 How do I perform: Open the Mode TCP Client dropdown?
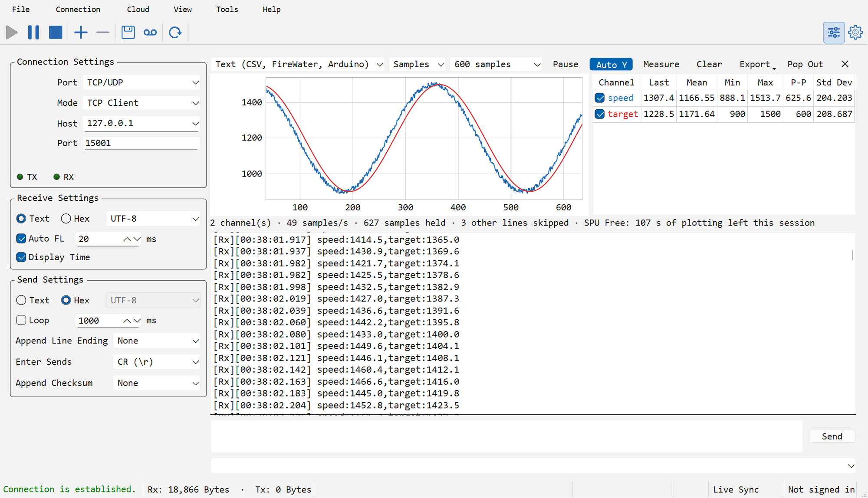point(141,103)
